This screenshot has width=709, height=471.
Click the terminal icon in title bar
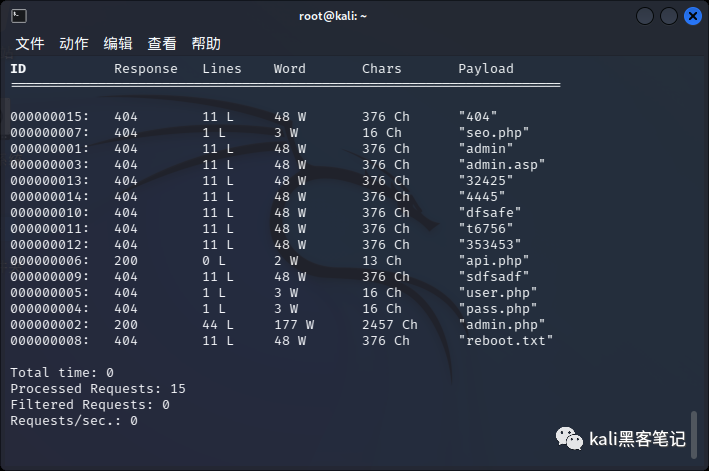click(x=19, y=16)
